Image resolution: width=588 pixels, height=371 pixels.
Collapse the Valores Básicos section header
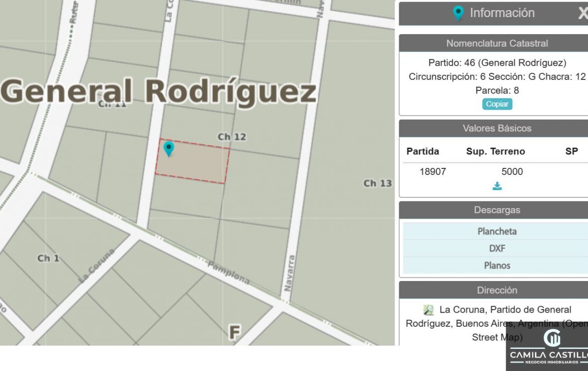(497, 128)
